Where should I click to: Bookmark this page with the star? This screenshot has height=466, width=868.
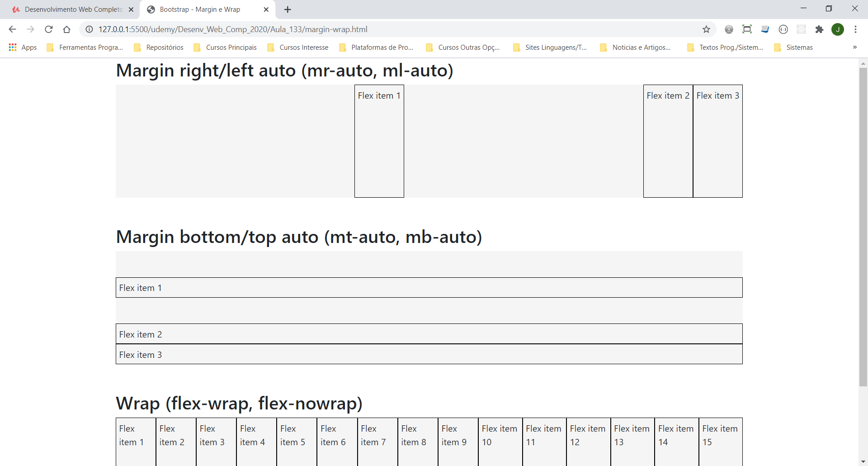pos(706,29)
